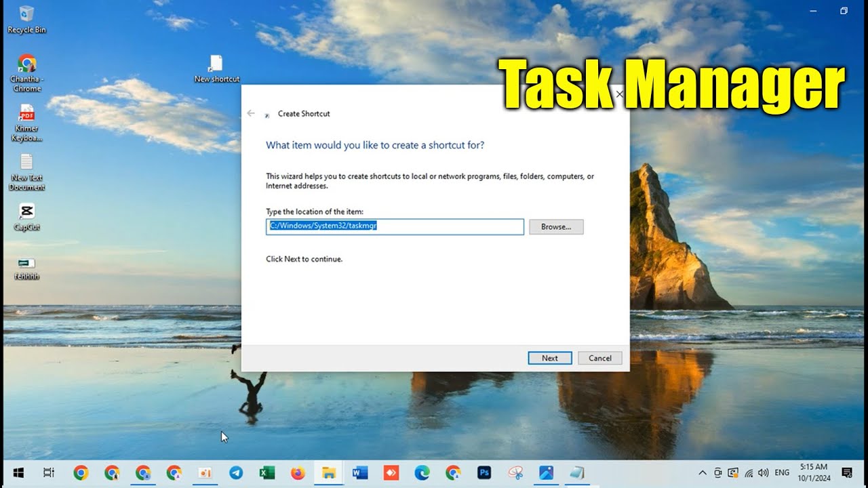868x488 pixels.
Task: Open the Windows Start menu
Action: click(x=18, y=473)
